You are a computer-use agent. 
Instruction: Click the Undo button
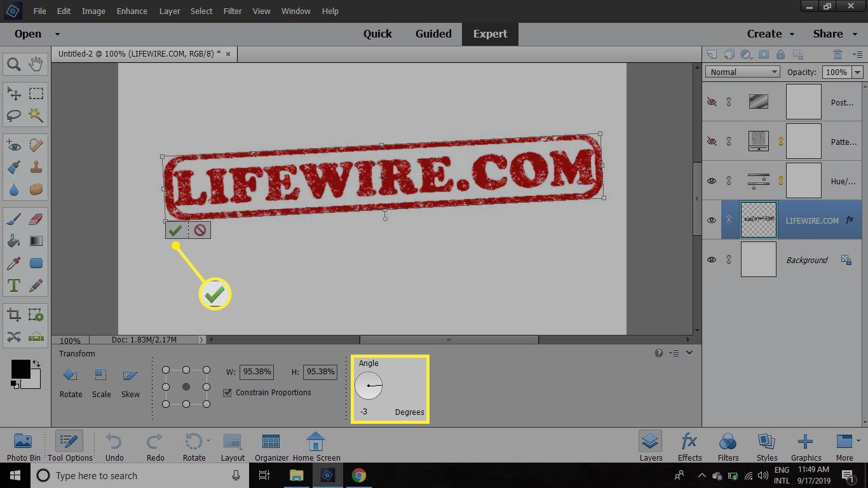coord(114,447)
